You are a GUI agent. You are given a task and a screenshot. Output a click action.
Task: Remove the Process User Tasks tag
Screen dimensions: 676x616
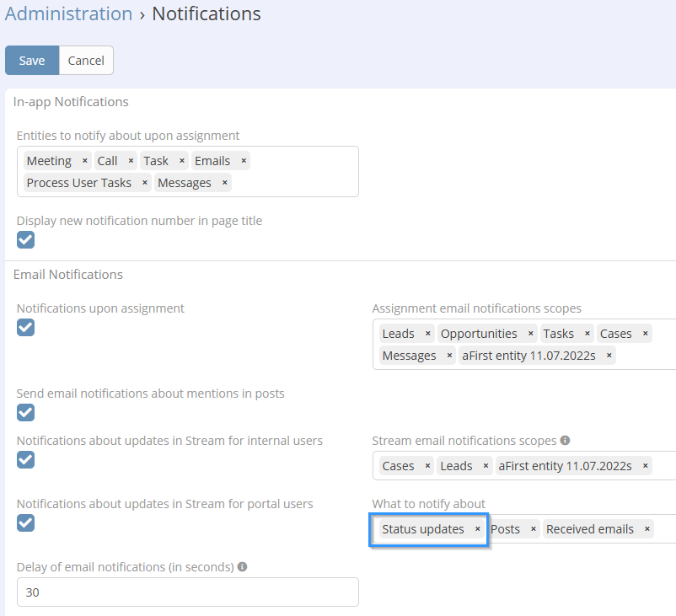click(145, 183)
